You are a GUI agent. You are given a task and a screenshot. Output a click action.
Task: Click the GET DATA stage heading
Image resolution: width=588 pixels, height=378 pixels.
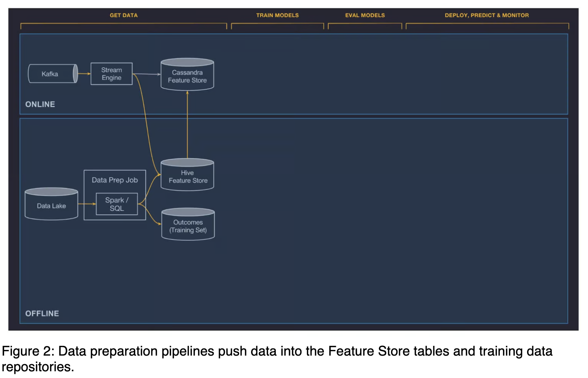124,15
